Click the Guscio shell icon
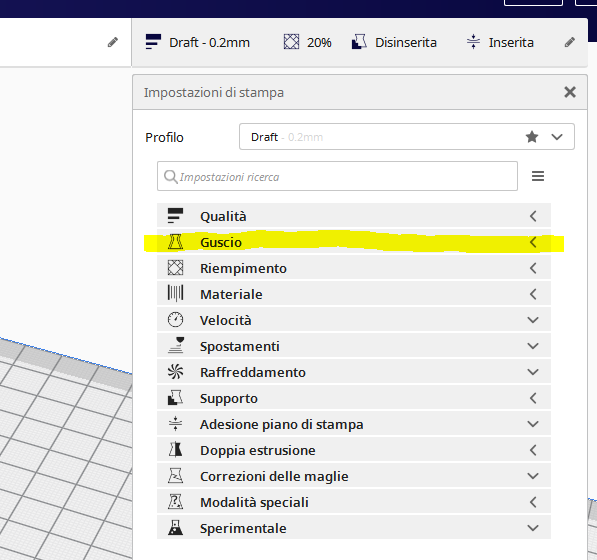 175,242
